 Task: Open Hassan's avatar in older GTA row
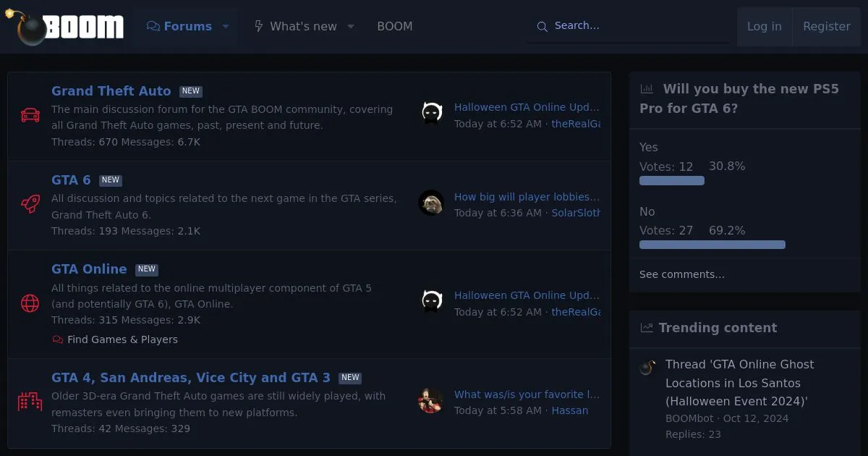(x=430, y=400)
